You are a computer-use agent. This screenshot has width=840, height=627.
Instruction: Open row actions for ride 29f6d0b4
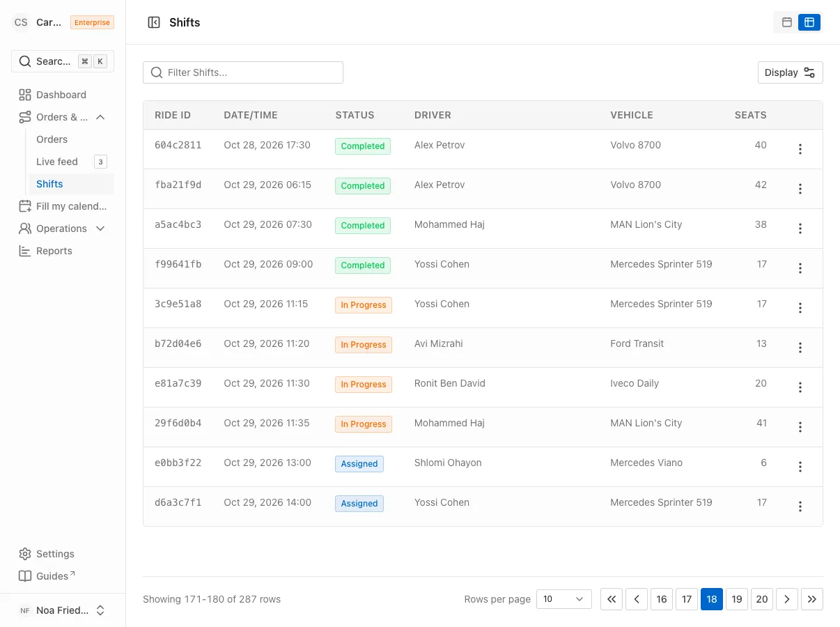(x=800, y=427)
